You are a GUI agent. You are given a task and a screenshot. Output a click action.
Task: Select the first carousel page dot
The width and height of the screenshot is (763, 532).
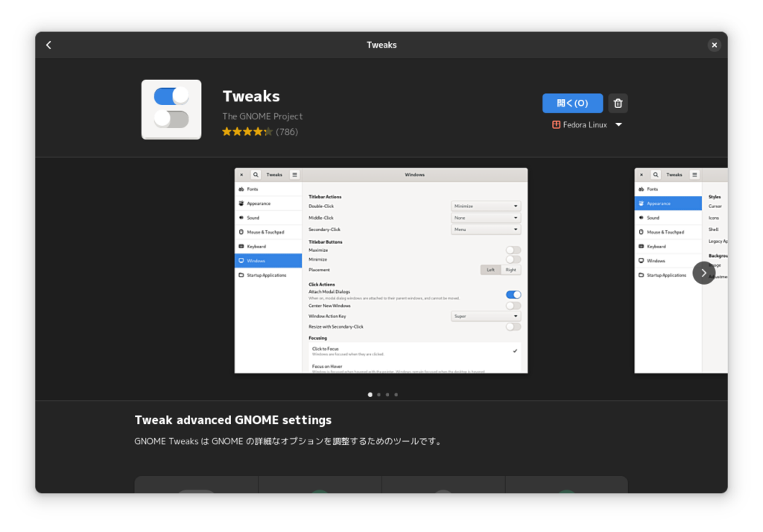tap(370, 395)
